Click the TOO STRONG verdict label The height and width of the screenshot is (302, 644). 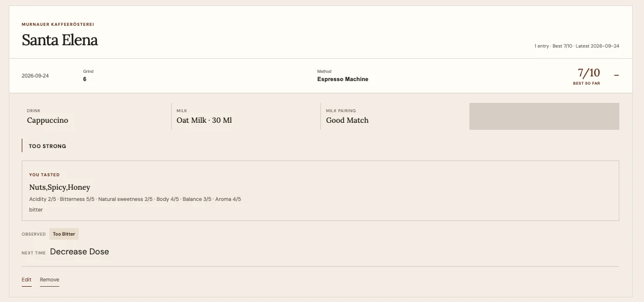click(x=47, y=146)
